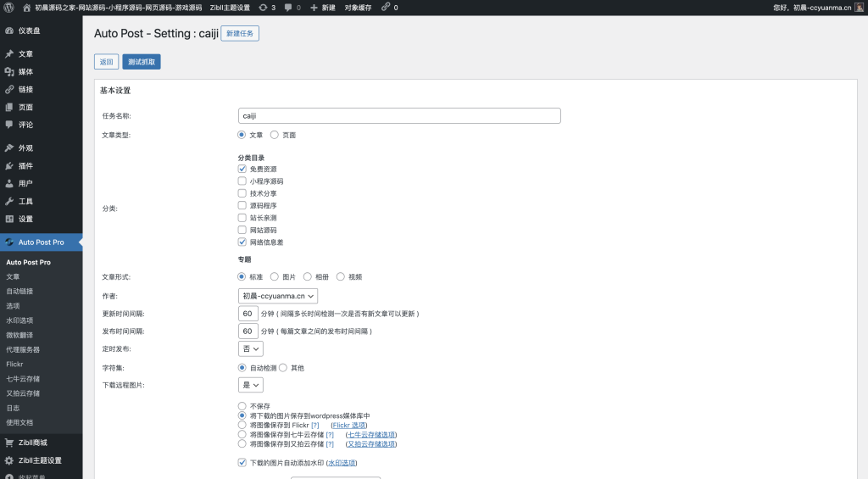Select the 页面 article type radio button
This screenshot has width=868, height=479.
coord(275,135)
